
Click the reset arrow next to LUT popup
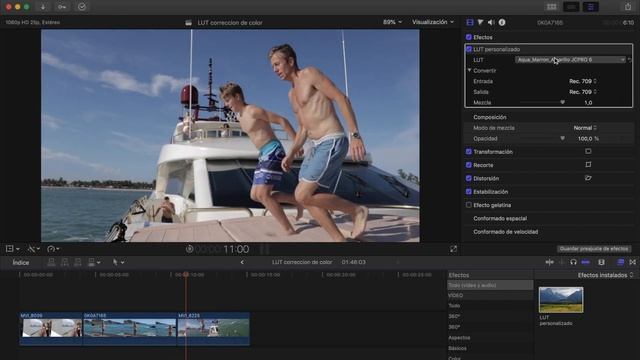(630, 60)
